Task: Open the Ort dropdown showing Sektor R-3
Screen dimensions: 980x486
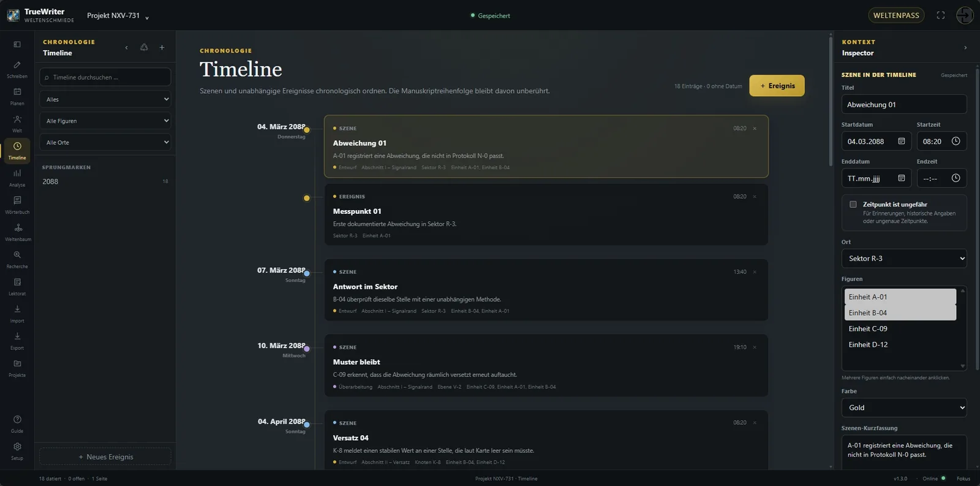Action: point(904,259)
